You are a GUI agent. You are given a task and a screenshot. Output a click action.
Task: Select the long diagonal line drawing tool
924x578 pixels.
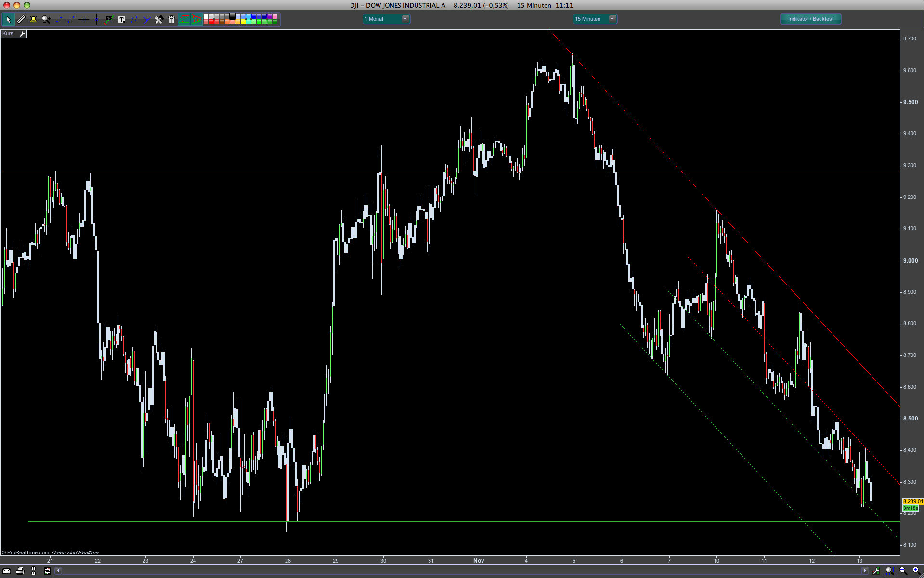[71, 19]
